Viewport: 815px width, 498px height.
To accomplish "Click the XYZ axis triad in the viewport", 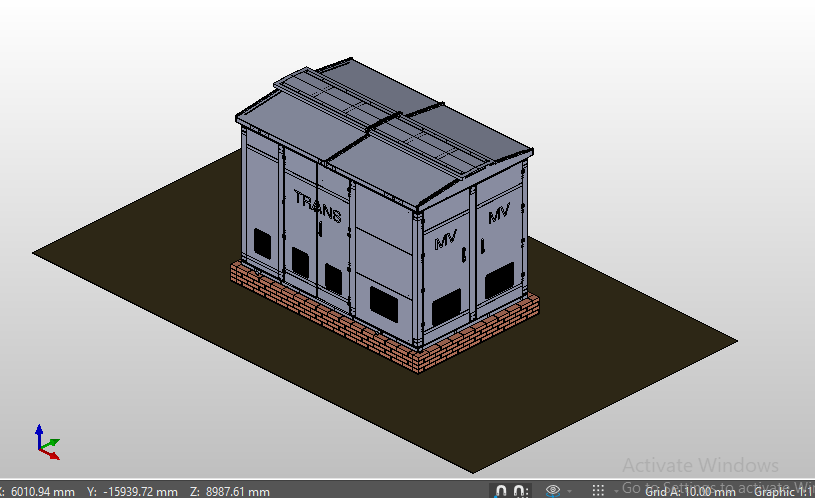I will [x=47, y=442].
